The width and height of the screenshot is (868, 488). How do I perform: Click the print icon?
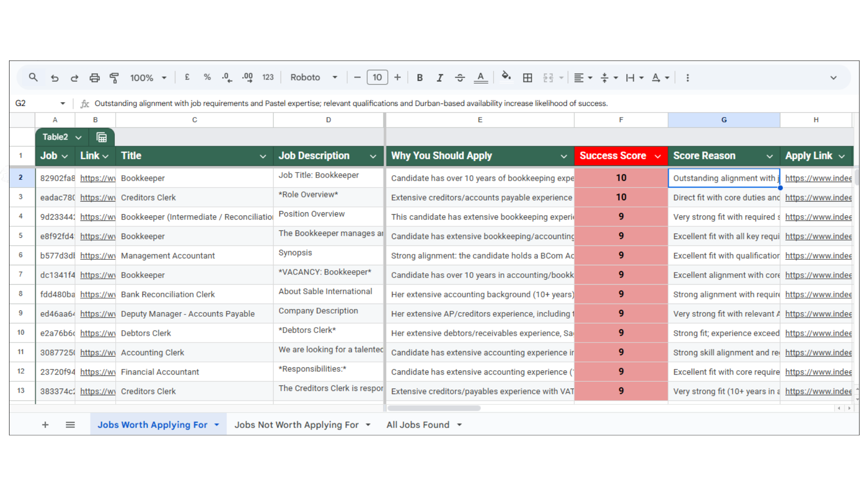94,78
